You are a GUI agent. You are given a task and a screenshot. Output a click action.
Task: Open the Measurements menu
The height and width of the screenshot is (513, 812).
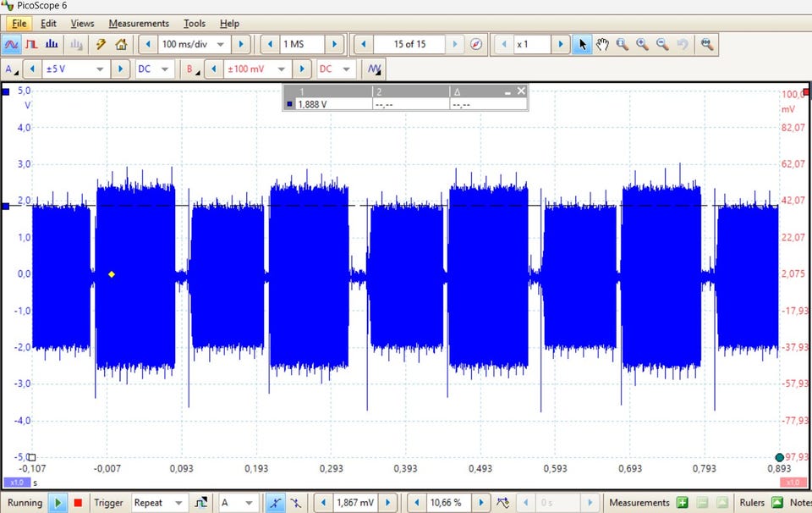(x=139, y=24)
